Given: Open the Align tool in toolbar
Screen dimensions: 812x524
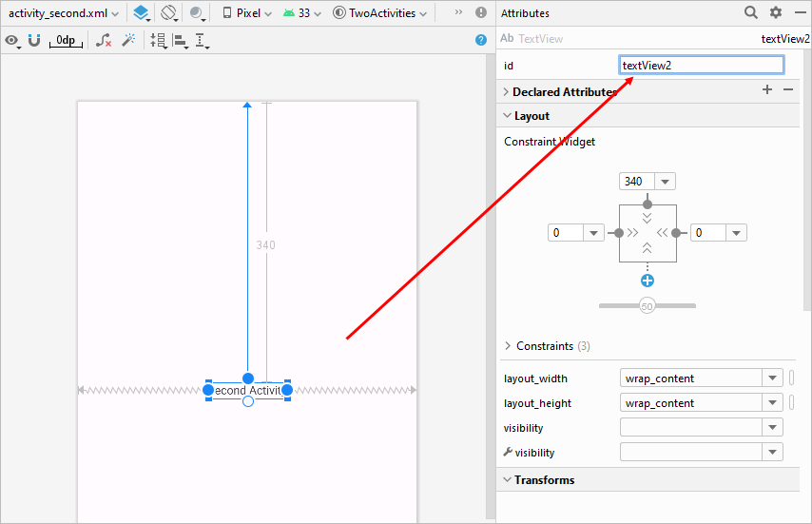Looking at the screenshot, I should 180,41.
